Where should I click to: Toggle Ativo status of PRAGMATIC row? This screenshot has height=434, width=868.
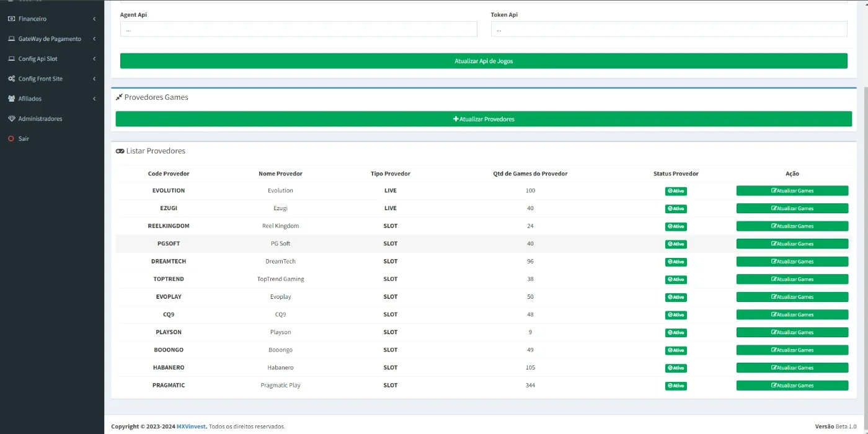pyautogui.click(x=676, y=386)
